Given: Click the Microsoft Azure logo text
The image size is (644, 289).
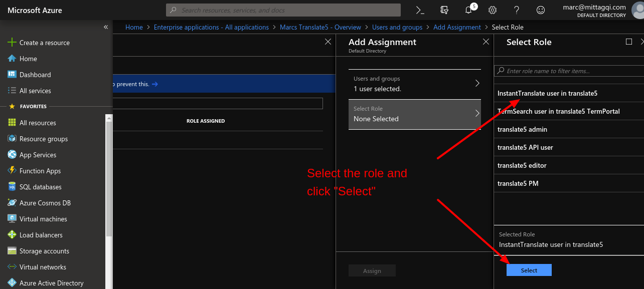Looking at the screenshot, I should coord(35,10).
